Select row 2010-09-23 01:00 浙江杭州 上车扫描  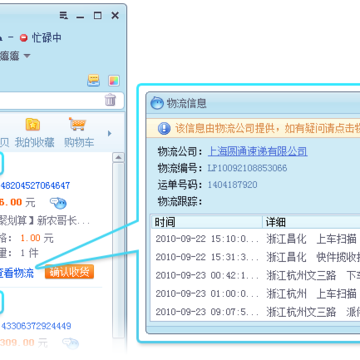pyautogui.click(x=256, y=294)
